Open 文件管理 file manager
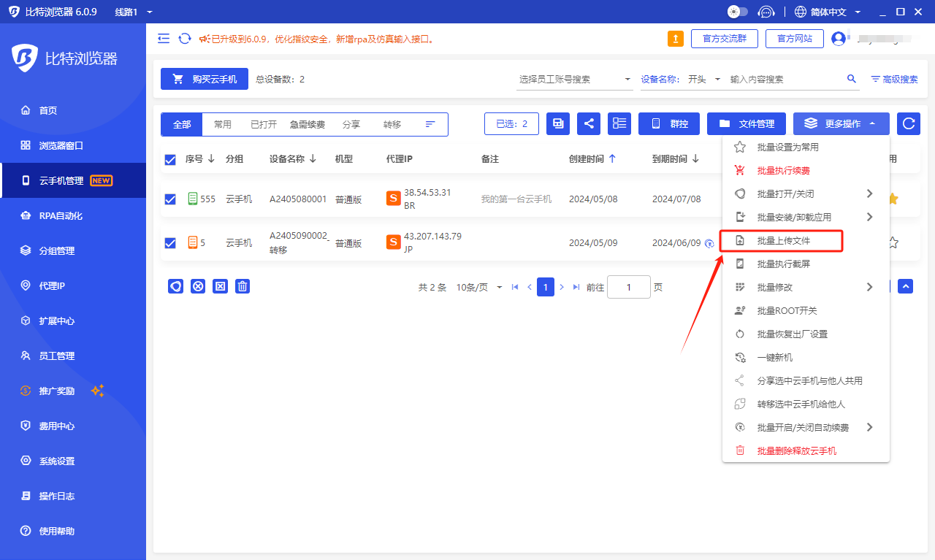 tap(747, 124)
